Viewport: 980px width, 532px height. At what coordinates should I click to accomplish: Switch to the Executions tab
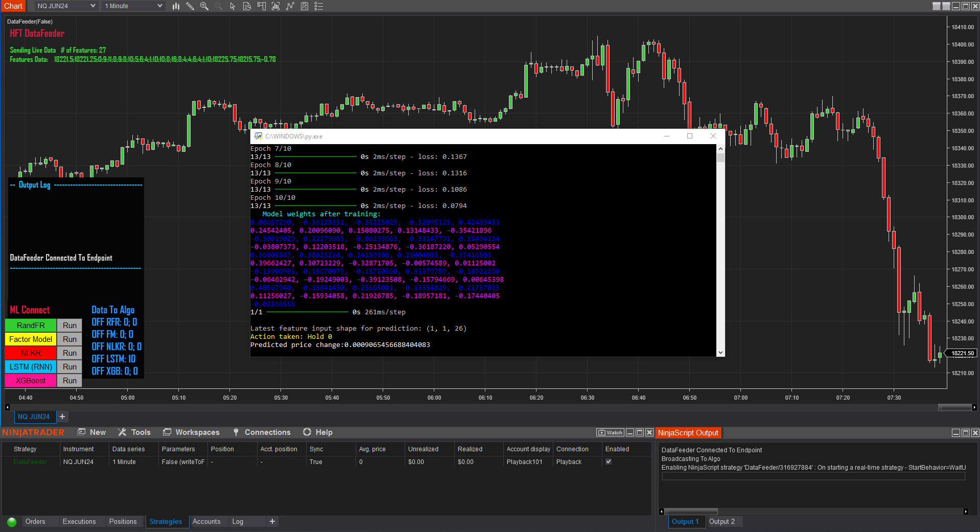pos(79,522)
